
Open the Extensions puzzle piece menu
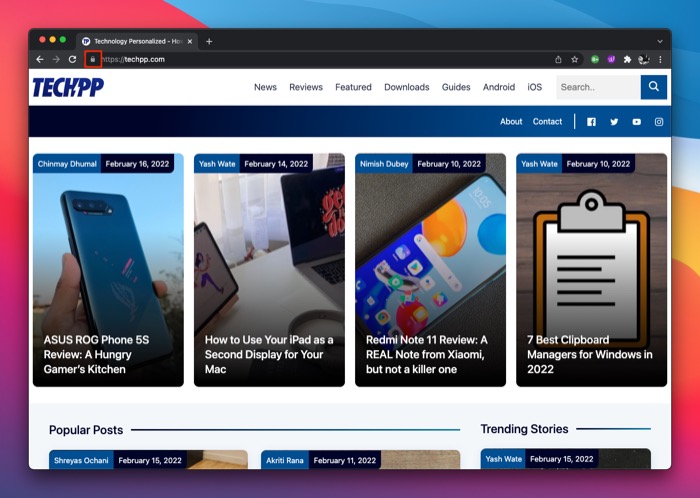pos(627,59)
